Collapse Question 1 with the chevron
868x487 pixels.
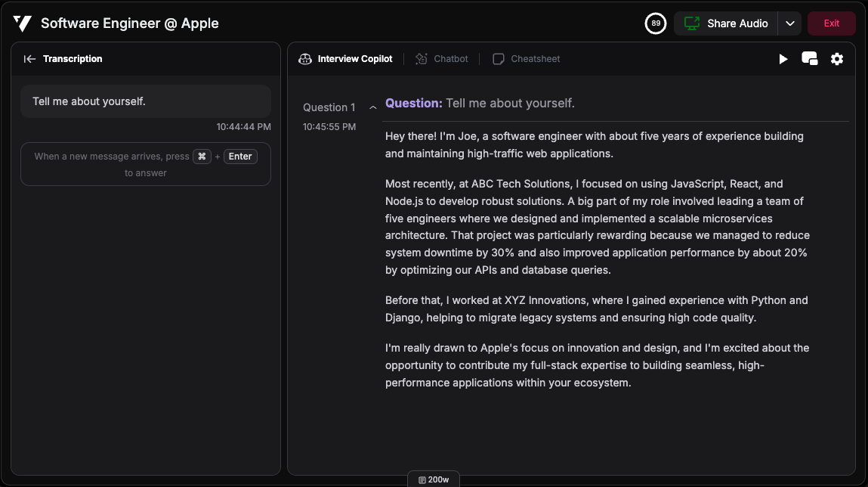(372, 107)
